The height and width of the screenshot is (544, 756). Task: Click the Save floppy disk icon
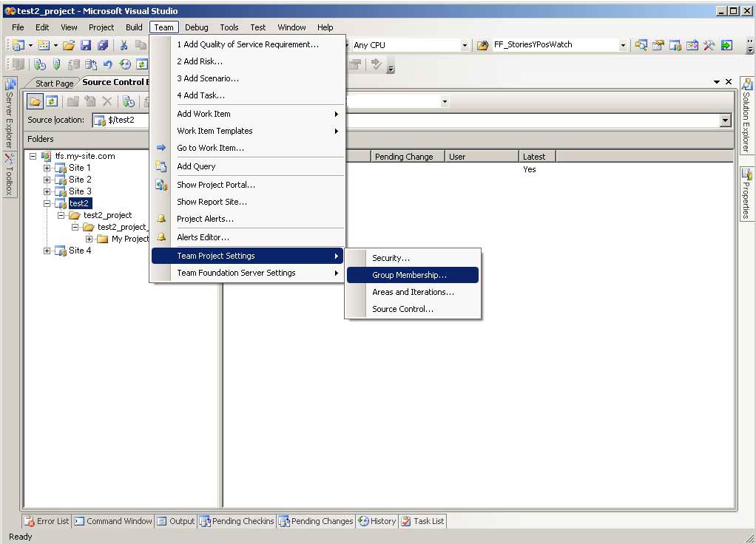coord(86,45)
